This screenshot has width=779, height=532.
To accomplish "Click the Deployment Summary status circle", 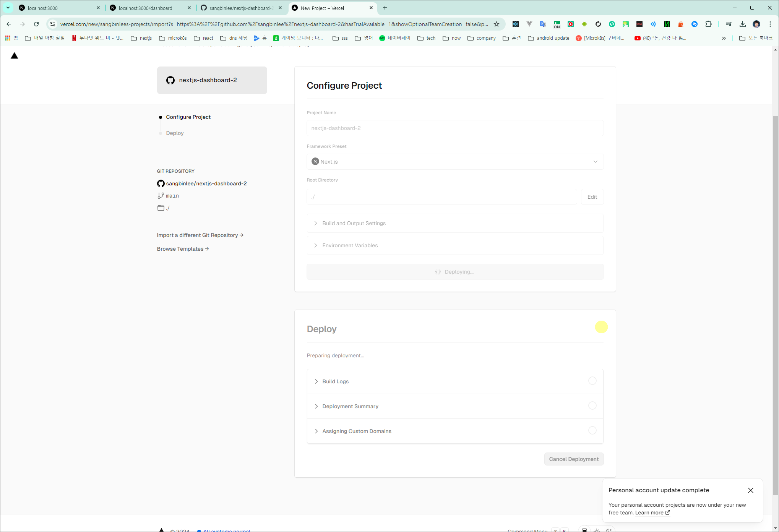I will [592, 405].
